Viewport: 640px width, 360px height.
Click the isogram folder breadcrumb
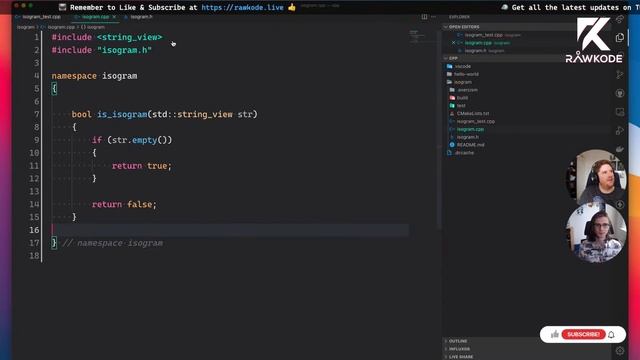click(25, 27)
